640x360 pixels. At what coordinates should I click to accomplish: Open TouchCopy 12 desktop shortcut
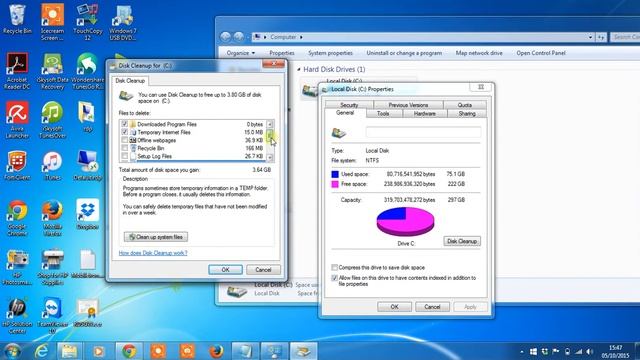[87, 21]
